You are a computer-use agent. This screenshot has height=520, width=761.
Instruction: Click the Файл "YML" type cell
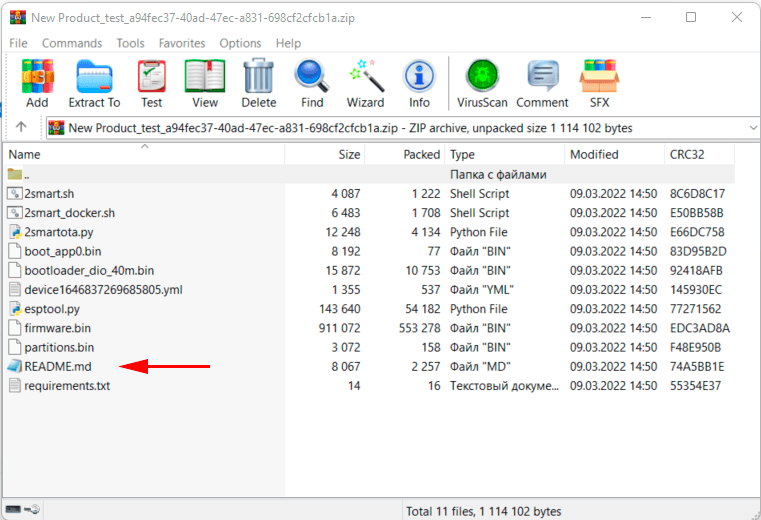(481, 290)
